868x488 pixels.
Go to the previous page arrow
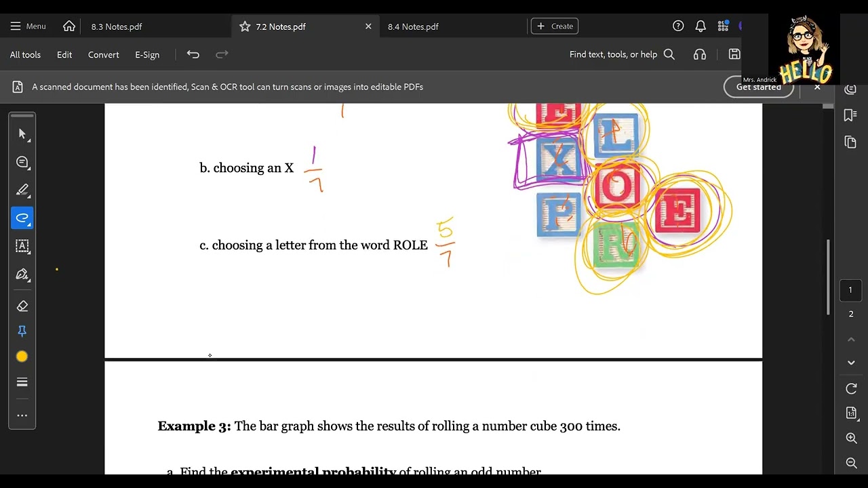[851, 339]
